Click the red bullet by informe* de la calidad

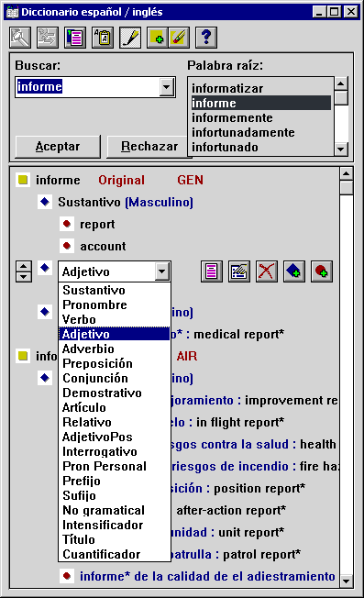click(x=67, y=575)
